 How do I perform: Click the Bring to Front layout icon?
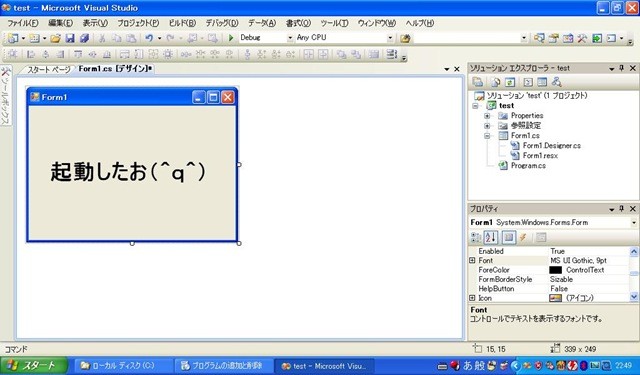point(342,54)
